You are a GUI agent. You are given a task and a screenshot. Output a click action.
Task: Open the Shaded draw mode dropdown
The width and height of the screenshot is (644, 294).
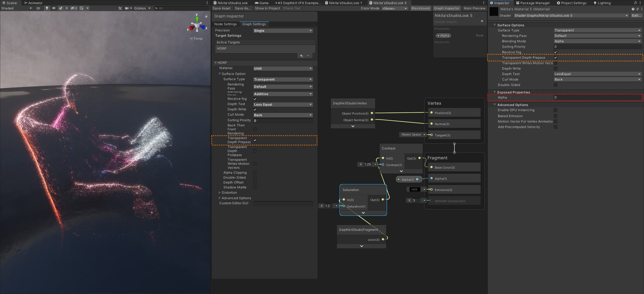click(16, 8)
